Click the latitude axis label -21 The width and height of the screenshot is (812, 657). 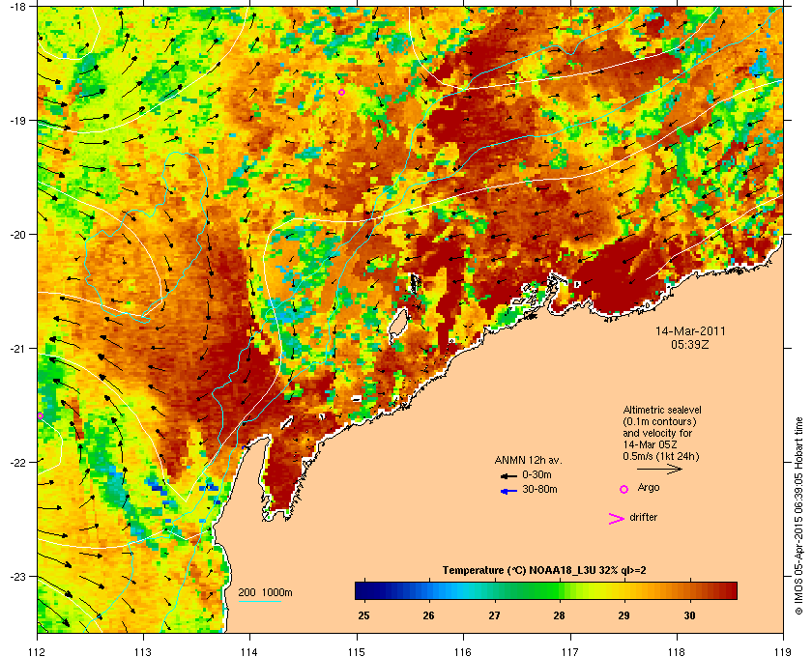point(17,349)
